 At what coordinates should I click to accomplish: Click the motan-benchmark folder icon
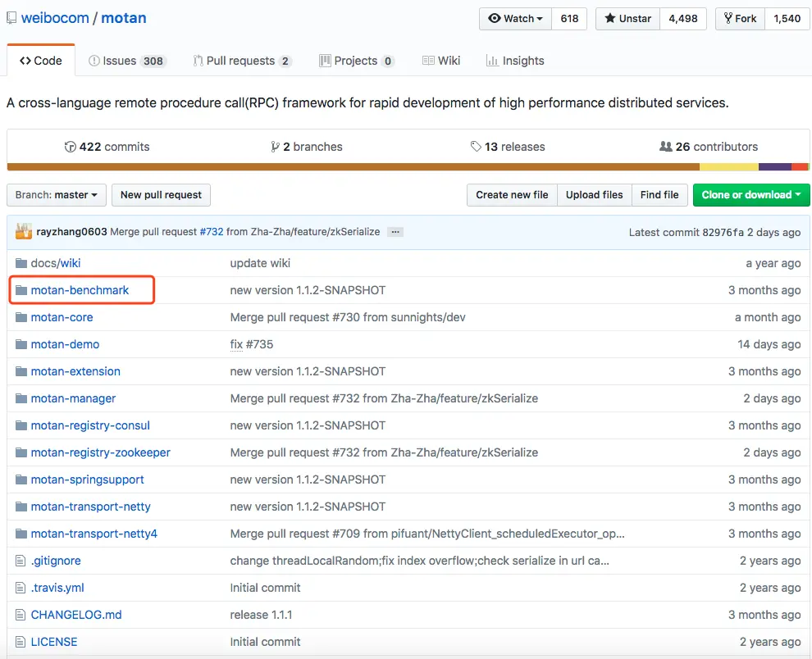[21, 290]
